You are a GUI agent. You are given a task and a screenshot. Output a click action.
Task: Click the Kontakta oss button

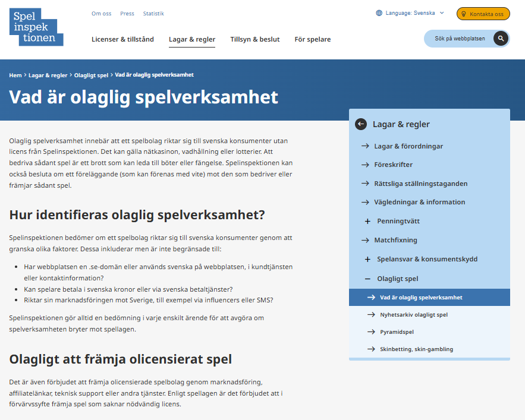483,12
